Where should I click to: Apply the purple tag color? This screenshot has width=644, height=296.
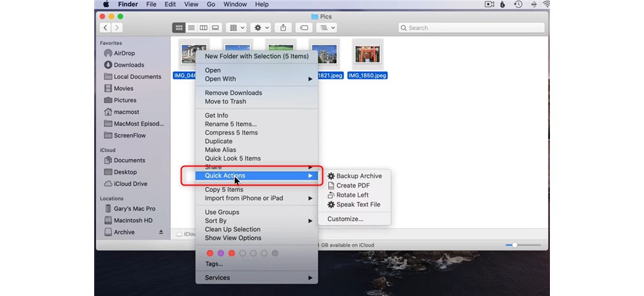[x=221, y=253]
